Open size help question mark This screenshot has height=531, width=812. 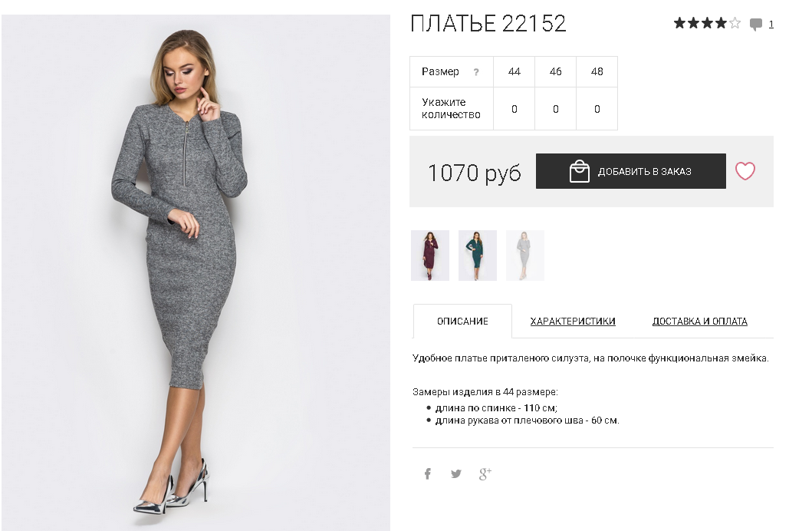pos(476,72)
